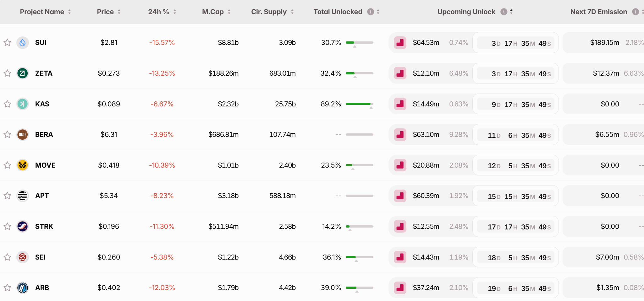Image resolution: width=644 pixels, height=301 pixels.
Task: Click the MOVE yellow token logo
Action: coord(23,165)
